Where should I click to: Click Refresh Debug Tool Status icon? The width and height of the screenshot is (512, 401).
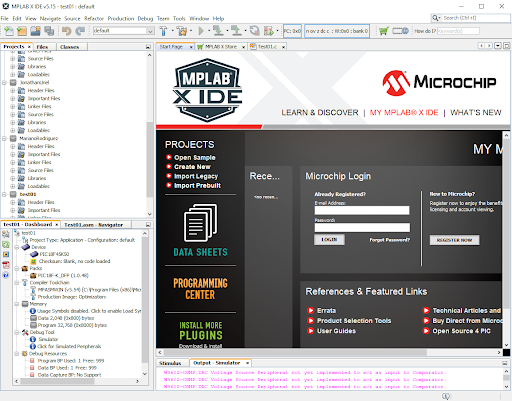pyautogui.click(x=6, y=244)
